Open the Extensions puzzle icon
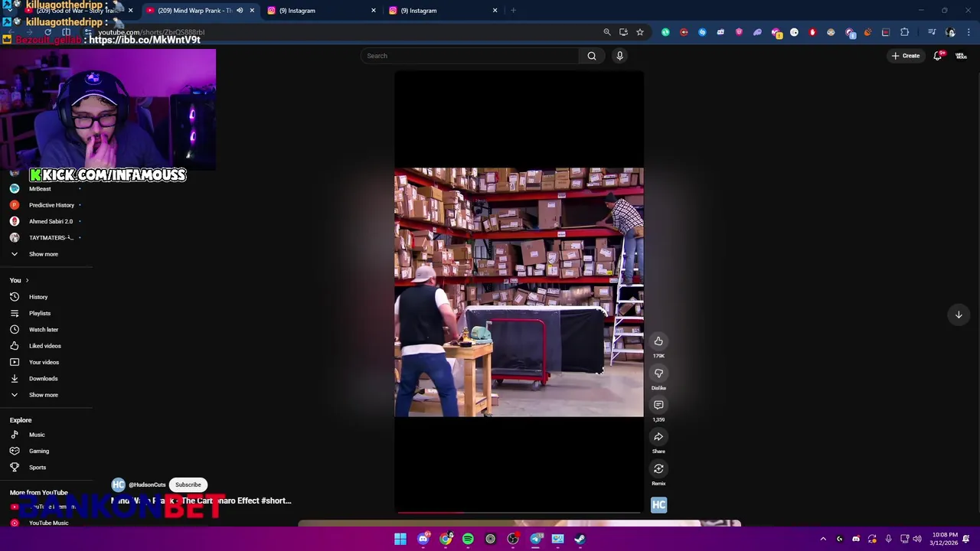Screen dimensions: 980x551 (x=904, y=32)
